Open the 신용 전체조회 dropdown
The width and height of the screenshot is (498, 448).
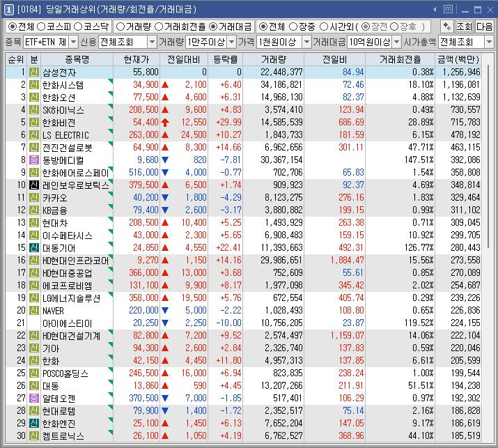point(152,42)
